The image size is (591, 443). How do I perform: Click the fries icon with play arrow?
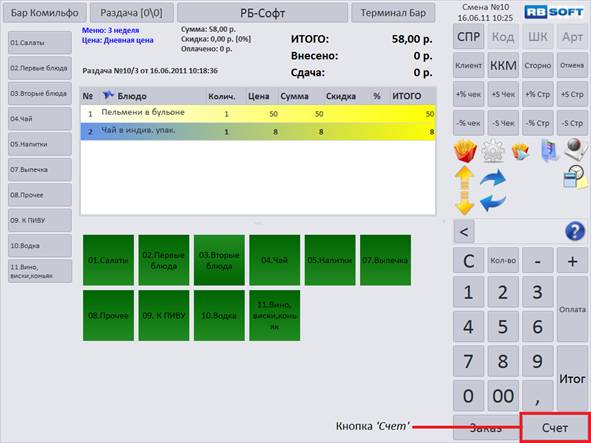(x=521, y=152)
